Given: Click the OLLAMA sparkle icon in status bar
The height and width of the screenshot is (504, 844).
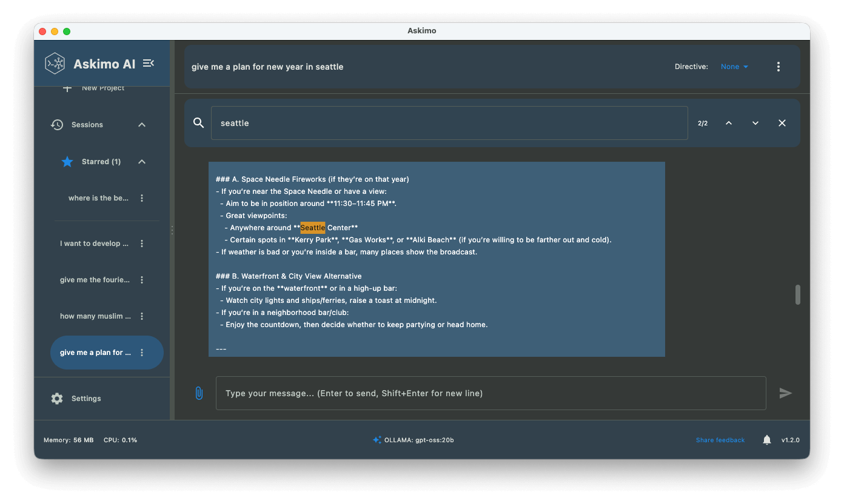Looking at the screenshot, I should coord(377,440).
